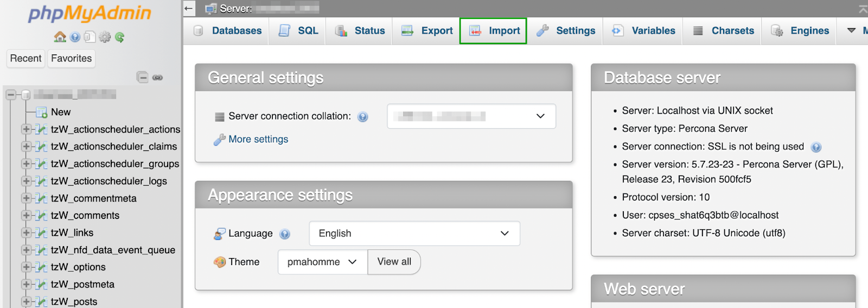Image resolution: width=868 pixels, height=308 pixels.
Task: Open the Language dropdown showing English
Action: tap(414, 234)
